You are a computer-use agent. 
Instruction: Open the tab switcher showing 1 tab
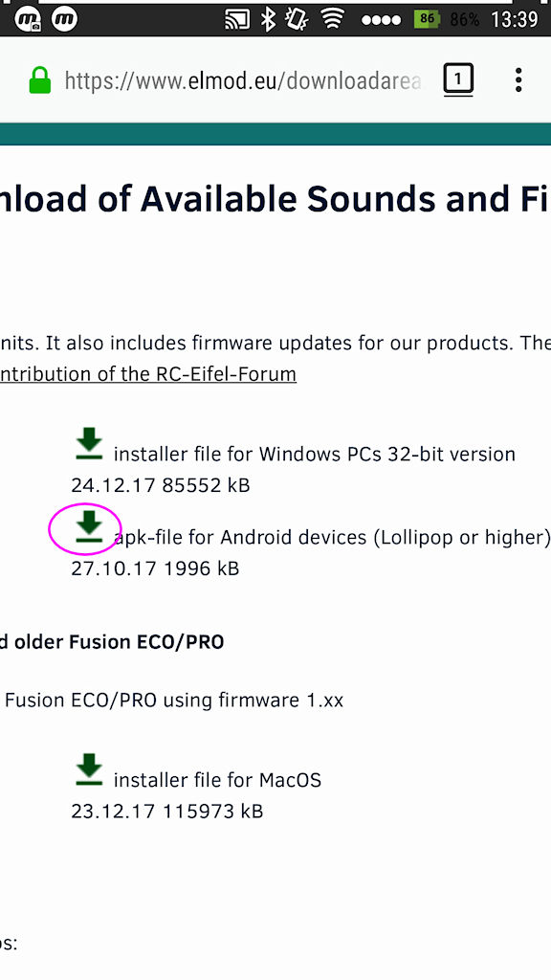[458, 80]
